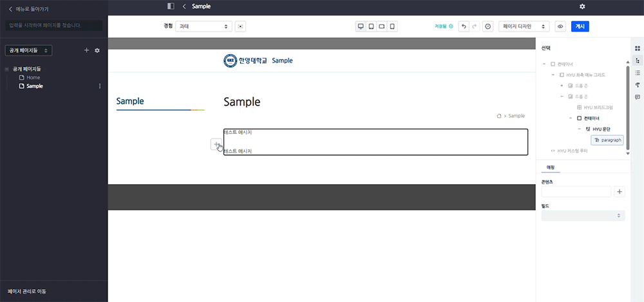The height and width of the screenshot is (302, 644).
Task: Click the blue 게시 publish button
Action: 580,26
